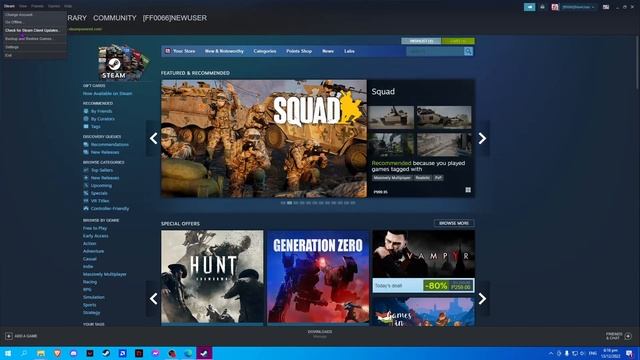The width and height of the screenshot is (640, 360).
Task: Browse Massively Multiplayer genre
Action: [x=104, y=274]
